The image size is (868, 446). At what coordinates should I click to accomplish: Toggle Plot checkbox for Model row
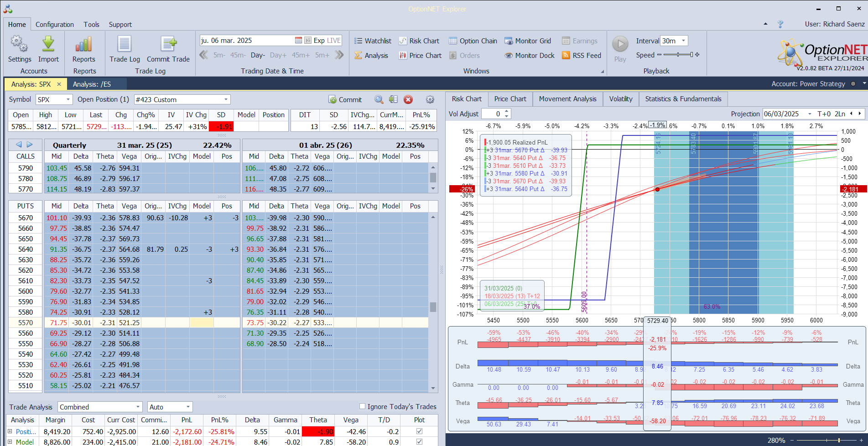coord(419,442)
